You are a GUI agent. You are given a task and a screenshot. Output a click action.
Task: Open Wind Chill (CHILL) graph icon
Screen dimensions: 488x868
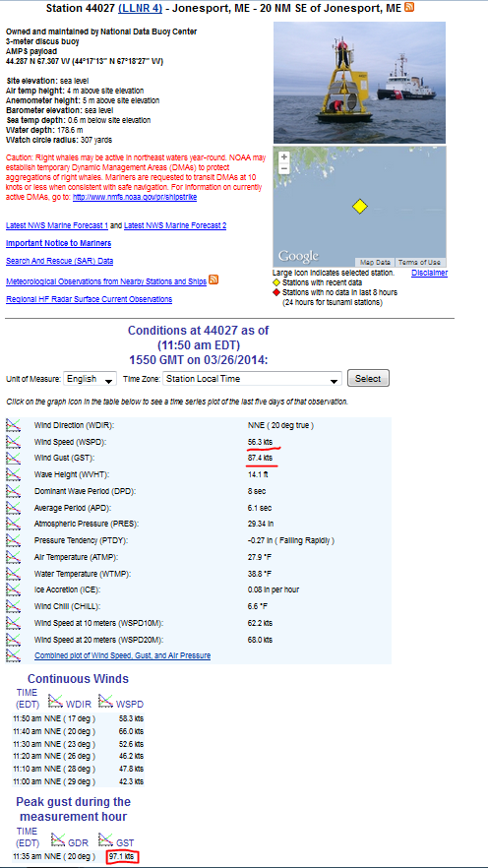point(13,606)
